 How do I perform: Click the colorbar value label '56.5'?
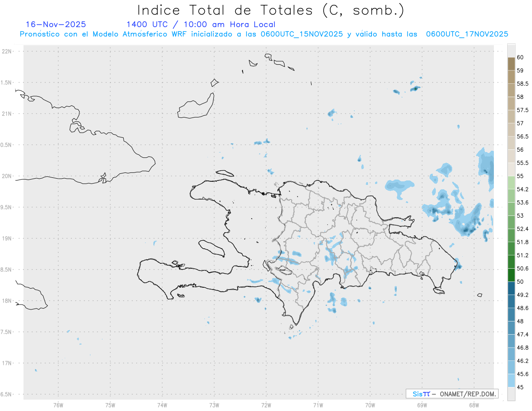[x=522, y=137]
